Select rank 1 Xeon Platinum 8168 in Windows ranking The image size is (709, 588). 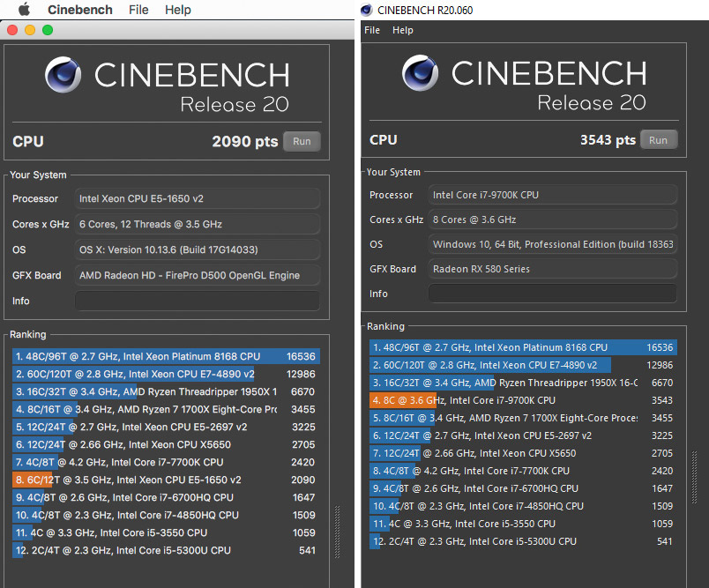(x=523, y=347)
